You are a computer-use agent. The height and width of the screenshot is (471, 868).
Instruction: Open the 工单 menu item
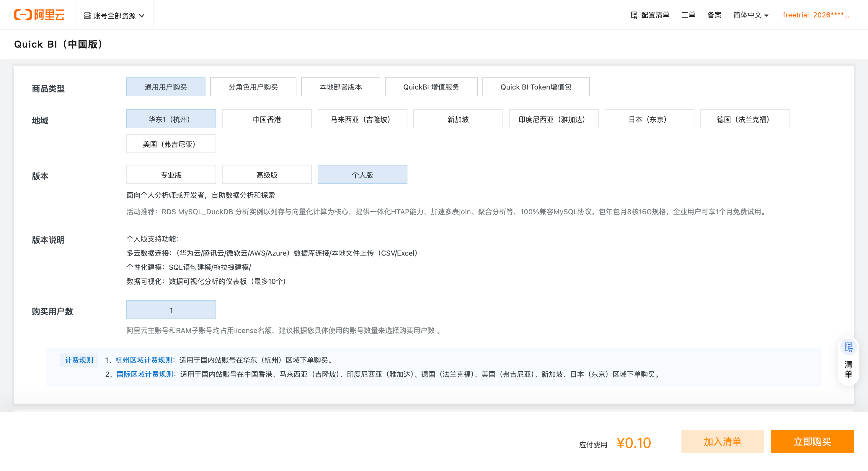click(x=688, y=15)
